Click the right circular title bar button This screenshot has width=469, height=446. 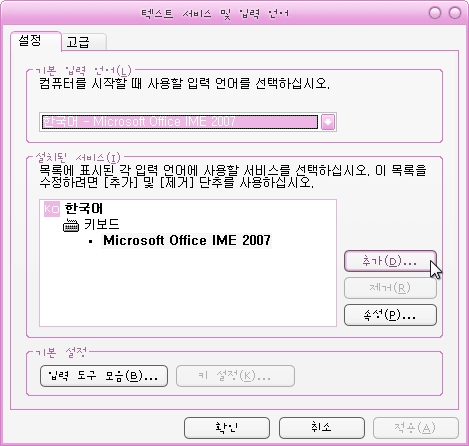(455, 13)
